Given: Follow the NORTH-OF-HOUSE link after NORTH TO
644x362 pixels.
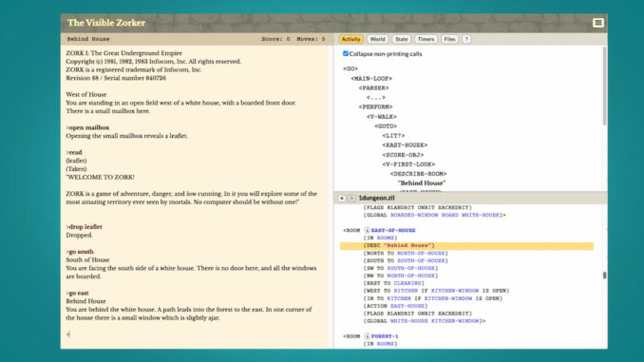Looking at the screenshot, I should pos(421,253).
